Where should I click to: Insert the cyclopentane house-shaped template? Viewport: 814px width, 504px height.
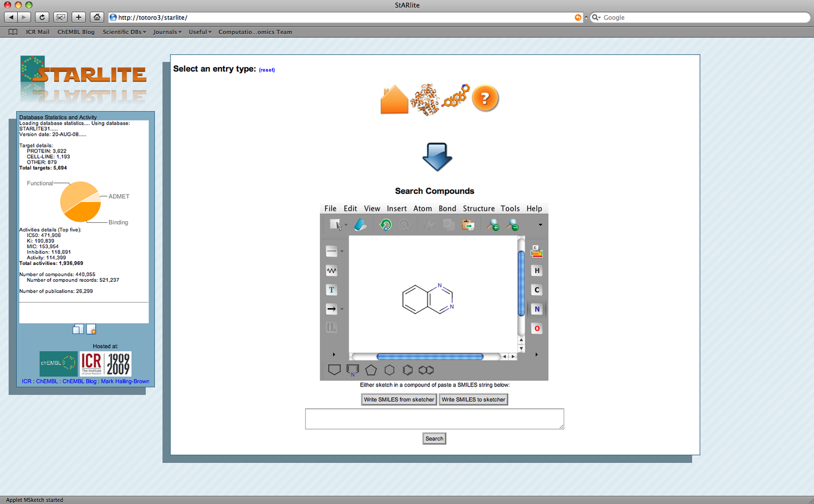tap(334, 370)
